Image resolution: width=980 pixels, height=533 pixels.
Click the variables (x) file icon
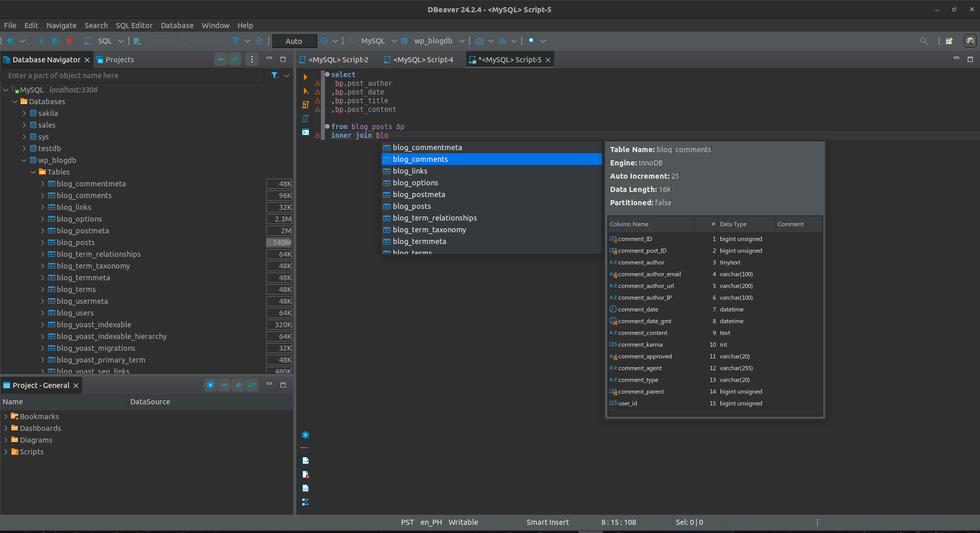click(x=306, y=488)
